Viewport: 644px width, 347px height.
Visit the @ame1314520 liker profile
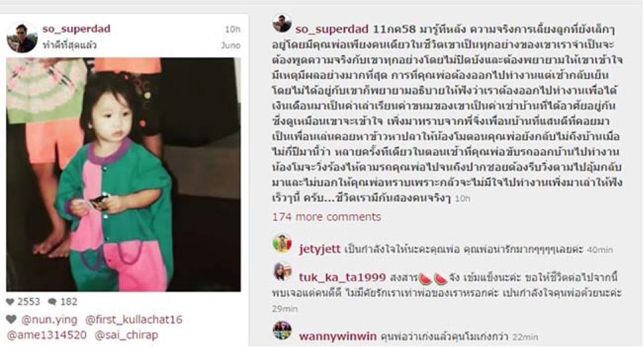click(46, 335)
